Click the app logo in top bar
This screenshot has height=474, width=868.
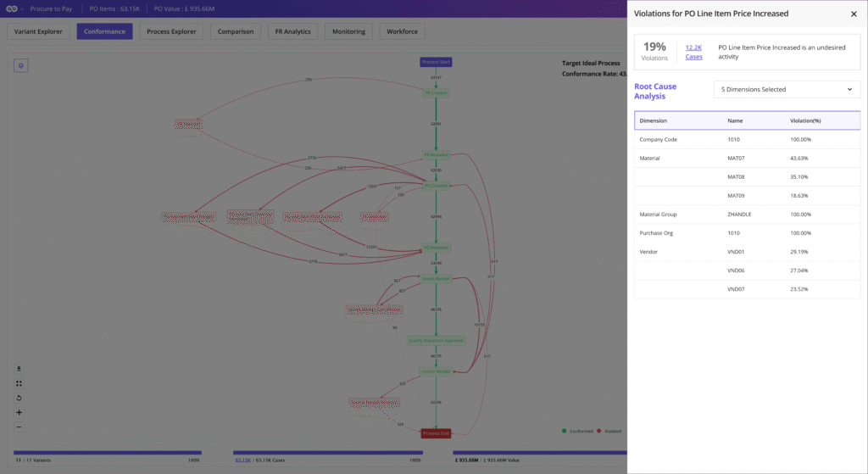pyautogui.click(x=12, y=8)
